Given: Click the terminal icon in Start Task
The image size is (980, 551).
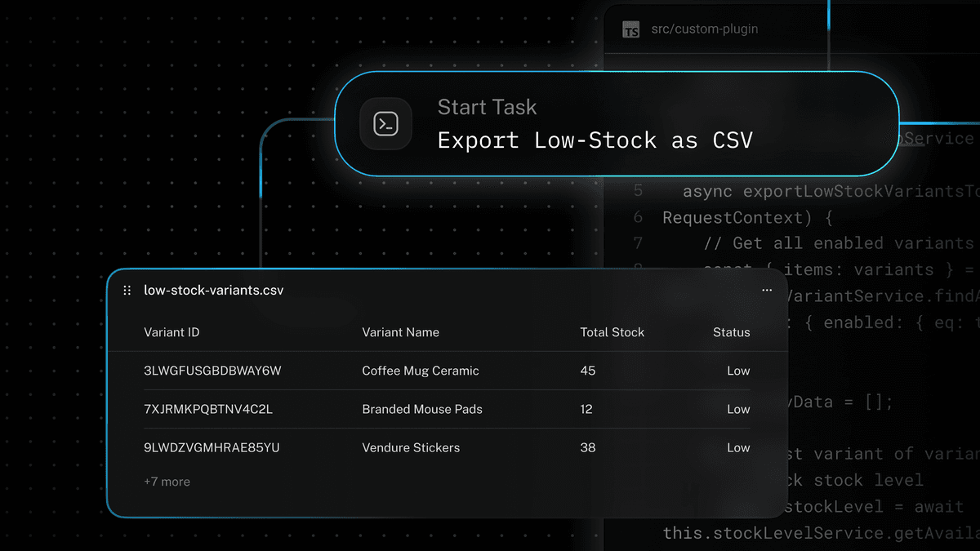Looking at the screenshot, I should coord(385,124).
